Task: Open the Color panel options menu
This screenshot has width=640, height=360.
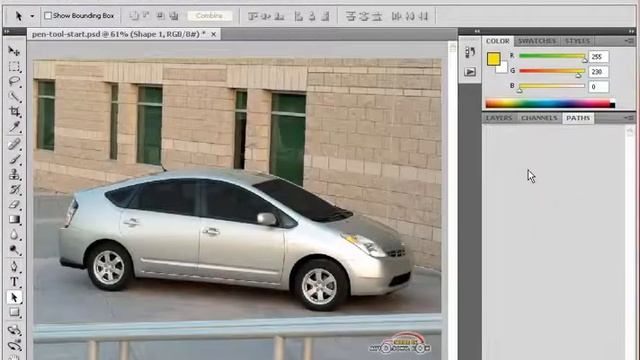Action: coord(629,41)
